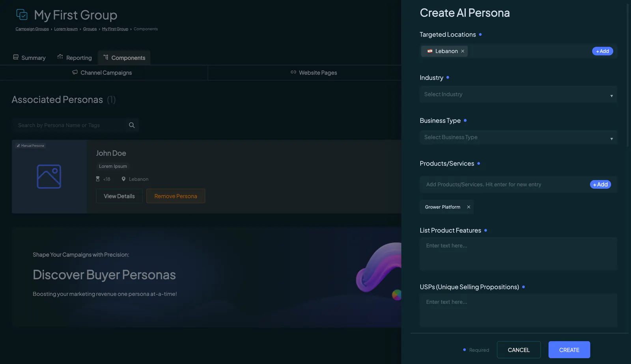
Task: Click the search magnifier icon in persona search
Action: [x=132, y=125]
